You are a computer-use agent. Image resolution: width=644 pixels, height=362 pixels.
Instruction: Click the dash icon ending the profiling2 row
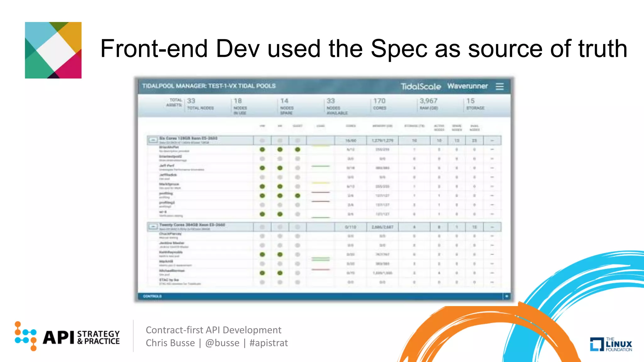[492, 205]
